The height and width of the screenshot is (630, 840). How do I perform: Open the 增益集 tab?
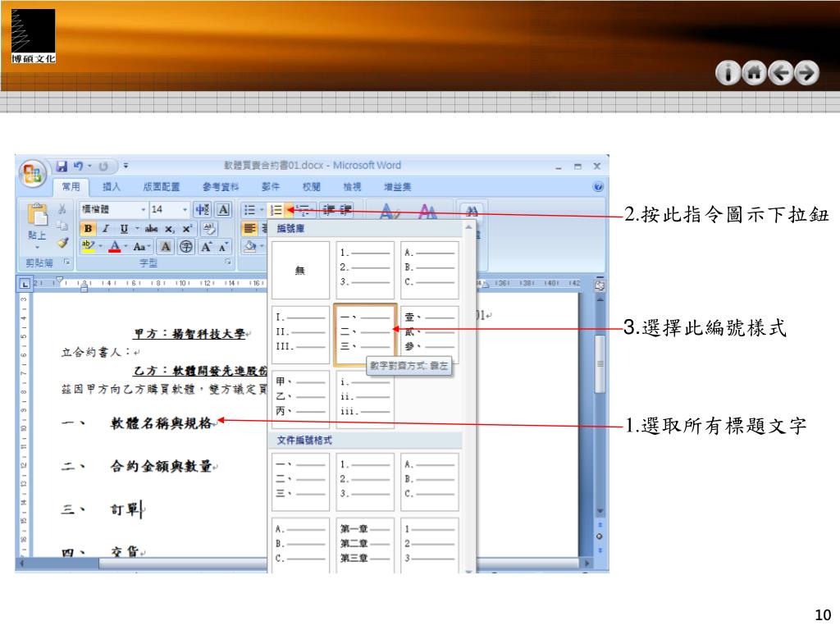pos(398,186)
